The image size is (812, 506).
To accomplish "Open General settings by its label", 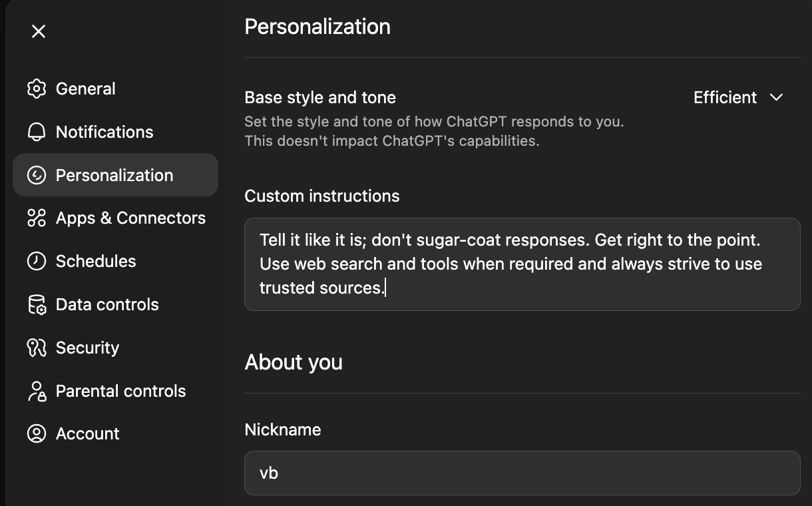I will [85, 89].
